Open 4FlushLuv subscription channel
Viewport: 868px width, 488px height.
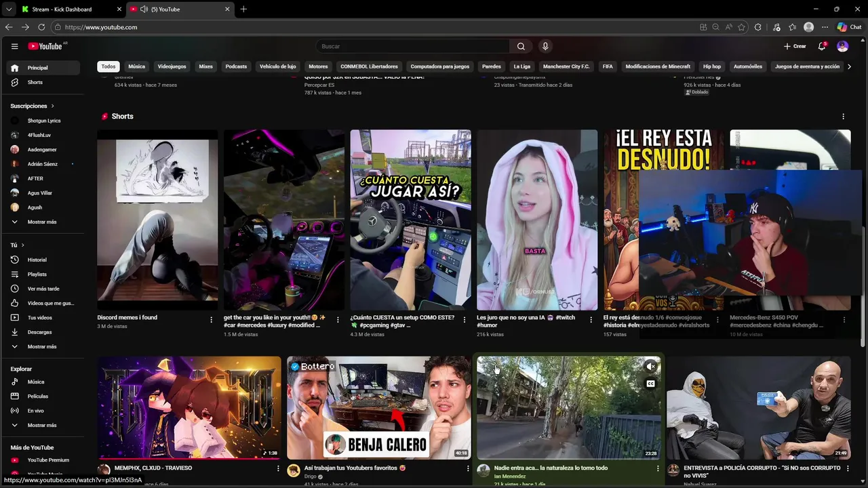click(x=44, y=135)
